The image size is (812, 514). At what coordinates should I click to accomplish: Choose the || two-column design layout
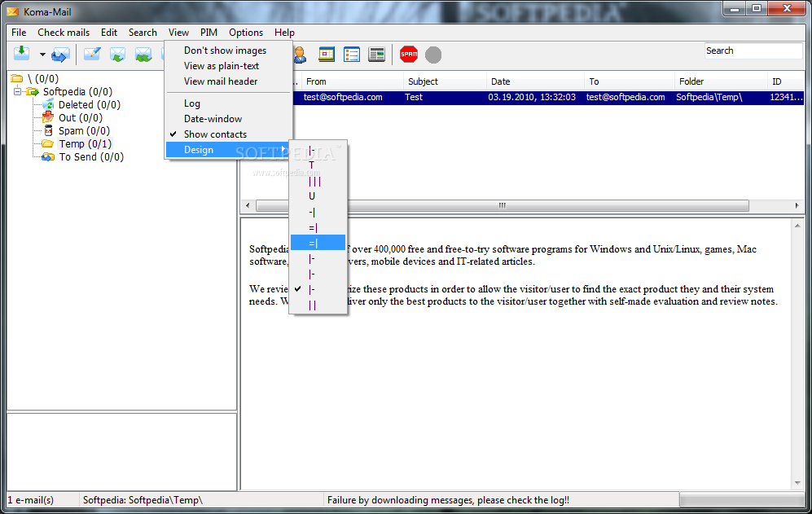click(318, 305)
